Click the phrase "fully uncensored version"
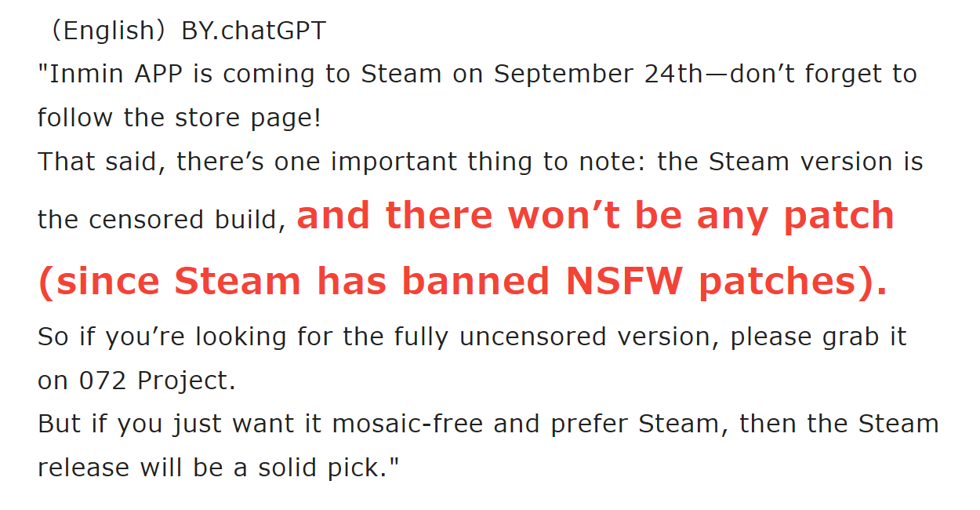980x510 pixels. pyautogui.click(x=554, y=337)
